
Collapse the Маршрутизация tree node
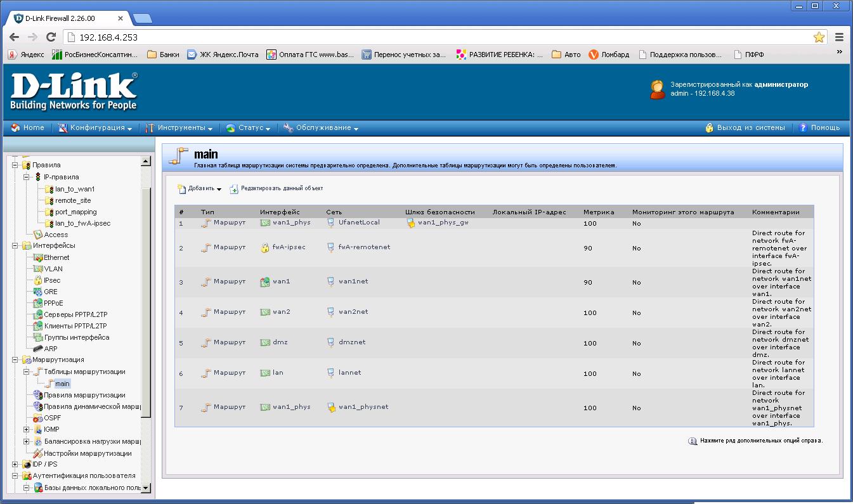pyautogui.click(x=15, y=360)
